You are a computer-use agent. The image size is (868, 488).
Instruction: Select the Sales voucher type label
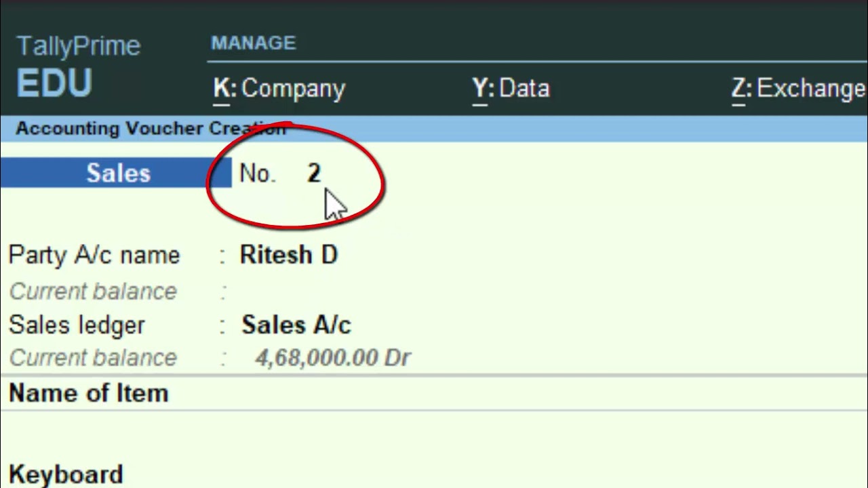pos(118,174)
